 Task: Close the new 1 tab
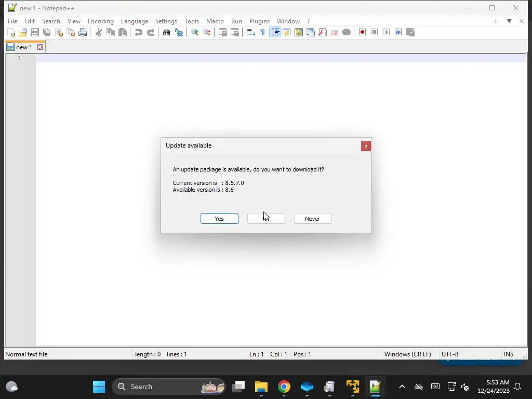pyautogui.click(x=39, y=47)
